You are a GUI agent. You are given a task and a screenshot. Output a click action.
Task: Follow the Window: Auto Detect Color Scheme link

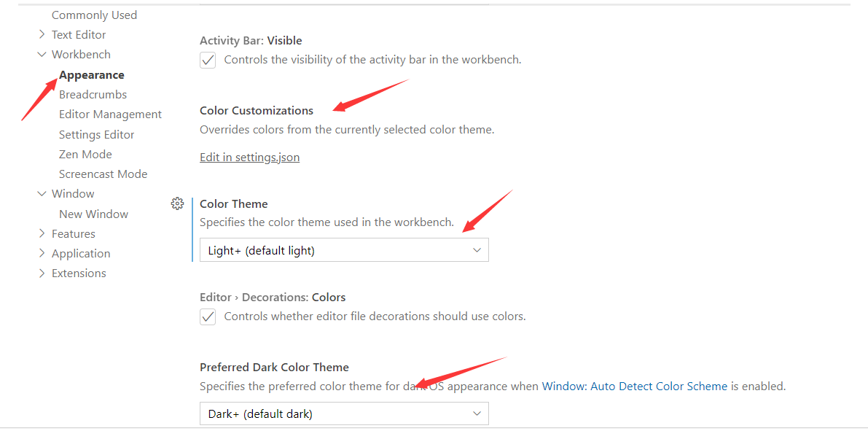pyautogui.click(x=634, y=386)
